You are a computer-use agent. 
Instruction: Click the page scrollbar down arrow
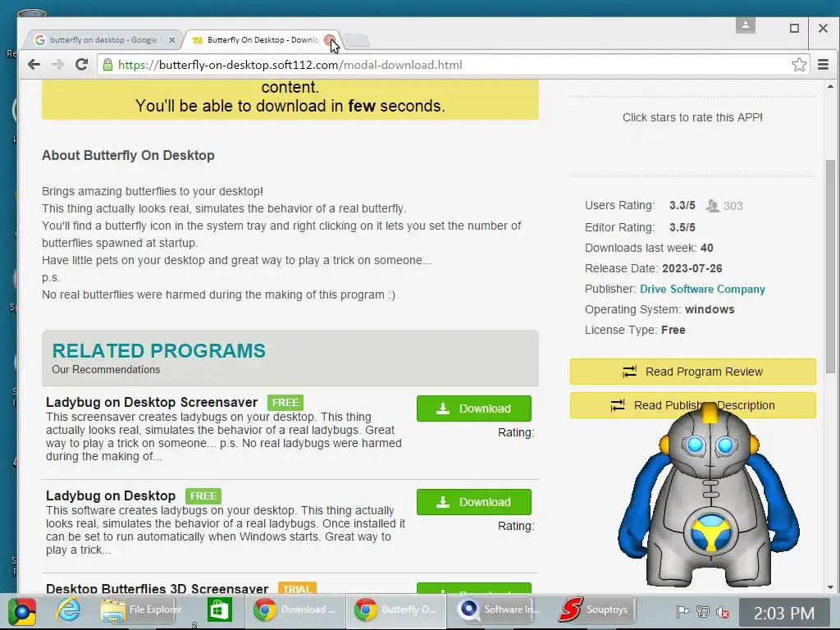[x=830, y=587]
